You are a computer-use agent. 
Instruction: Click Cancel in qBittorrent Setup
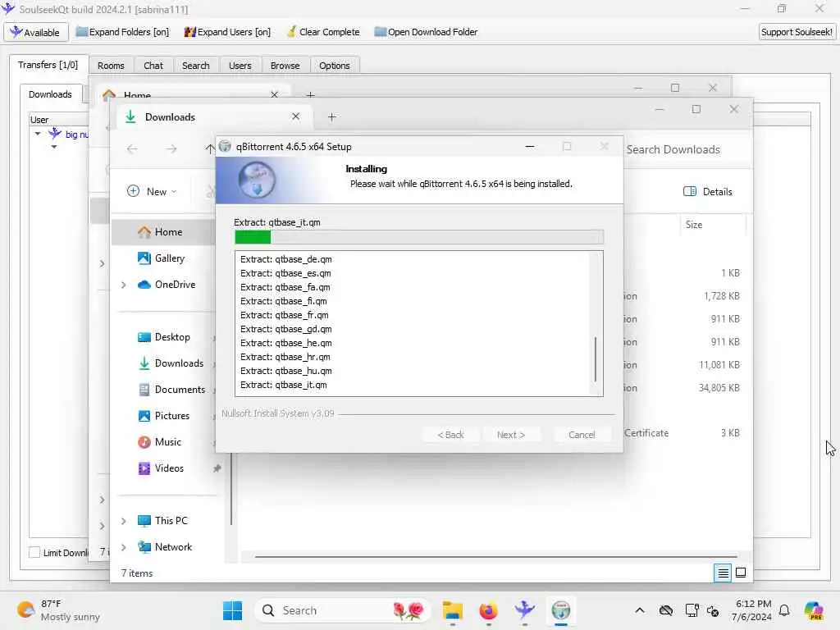pyautogui.click(x=582, y=435)
